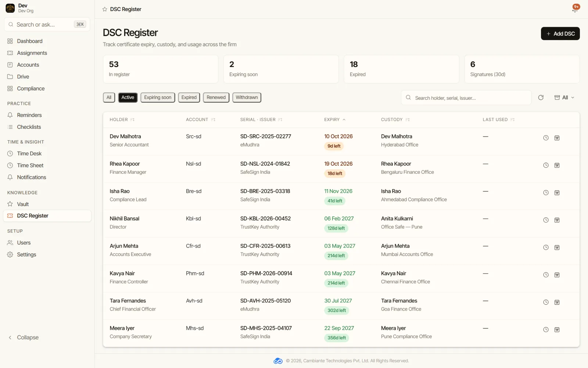Open the notifications bell in top bar

(575, 9)
